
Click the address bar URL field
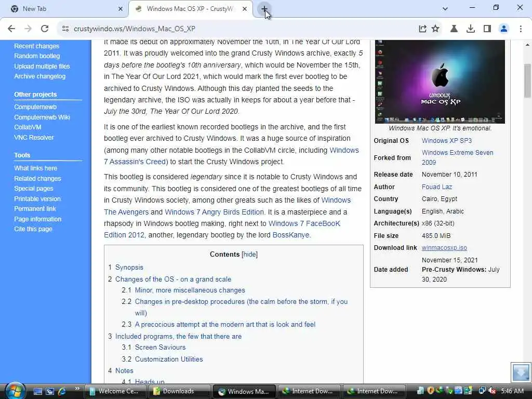click(237, 29)
